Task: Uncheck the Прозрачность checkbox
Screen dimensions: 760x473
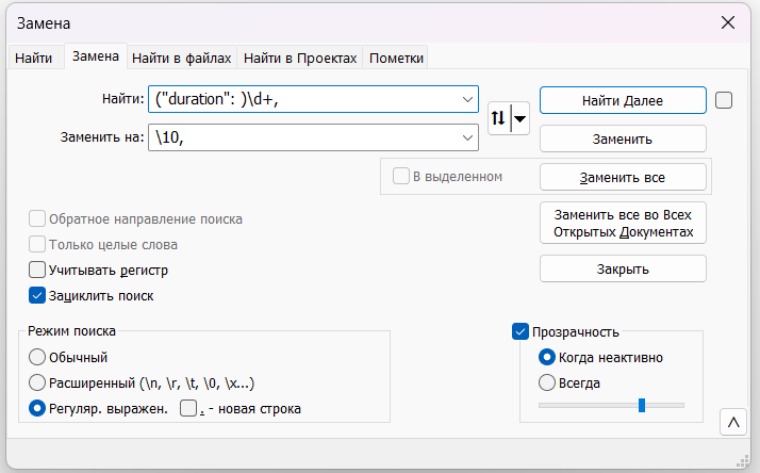Action: tap(520, 331)
